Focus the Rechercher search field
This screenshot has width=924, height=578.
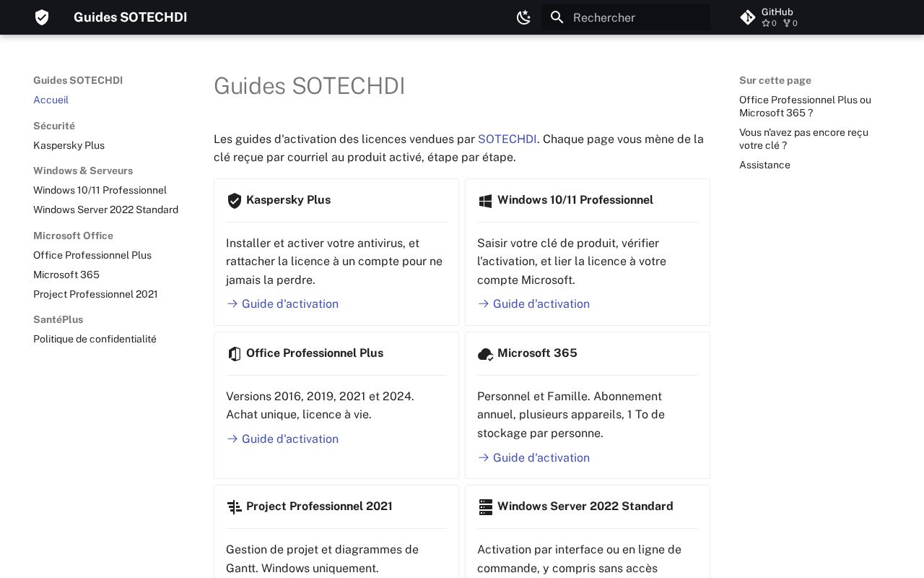point(626,17)
